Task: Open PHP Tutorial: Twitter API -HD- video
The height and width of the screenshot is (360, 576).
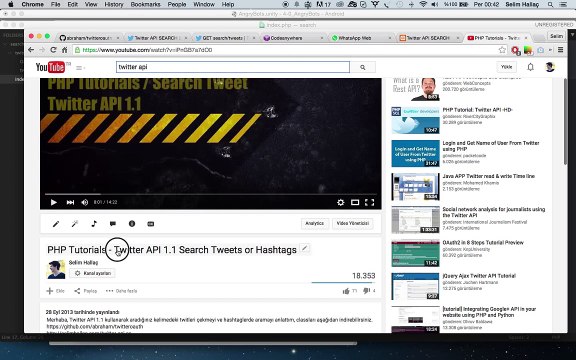Action: coord(477,110)
